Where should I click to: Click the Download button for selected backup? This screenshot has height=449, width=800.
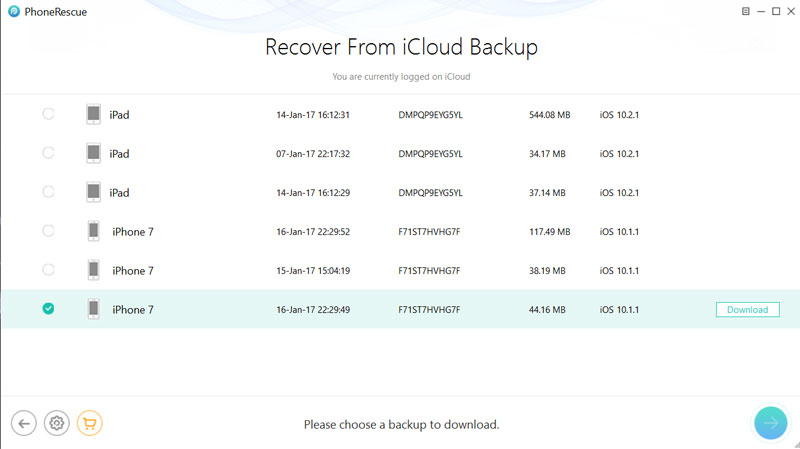pyautogui.click(x=747, y=310)
